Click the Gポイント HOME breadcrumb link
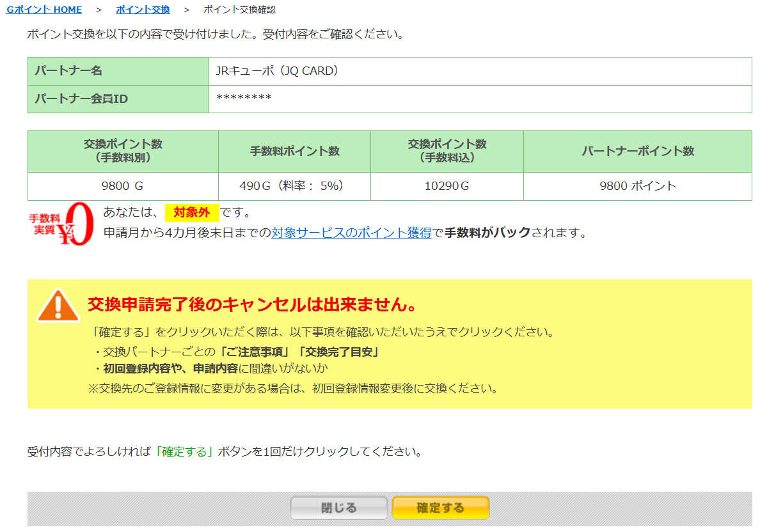The image size is (776, 532). coord(44,10)
